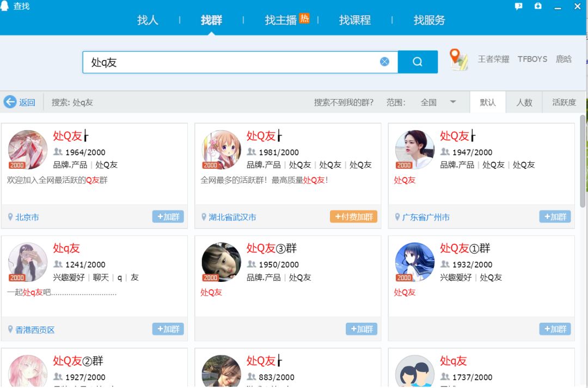Click the 湖北省武汉市 location link
This screenshot has width=588, height=388.
coord(232,218)
